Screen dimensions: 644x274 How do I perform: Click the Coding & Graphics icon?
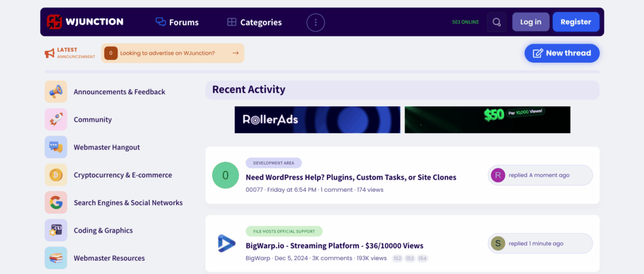56,230
